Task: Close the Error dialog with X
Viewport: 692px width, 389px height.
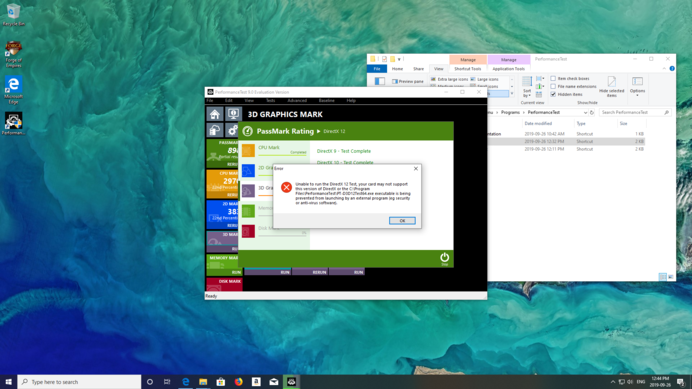Action: coord(416,169)
